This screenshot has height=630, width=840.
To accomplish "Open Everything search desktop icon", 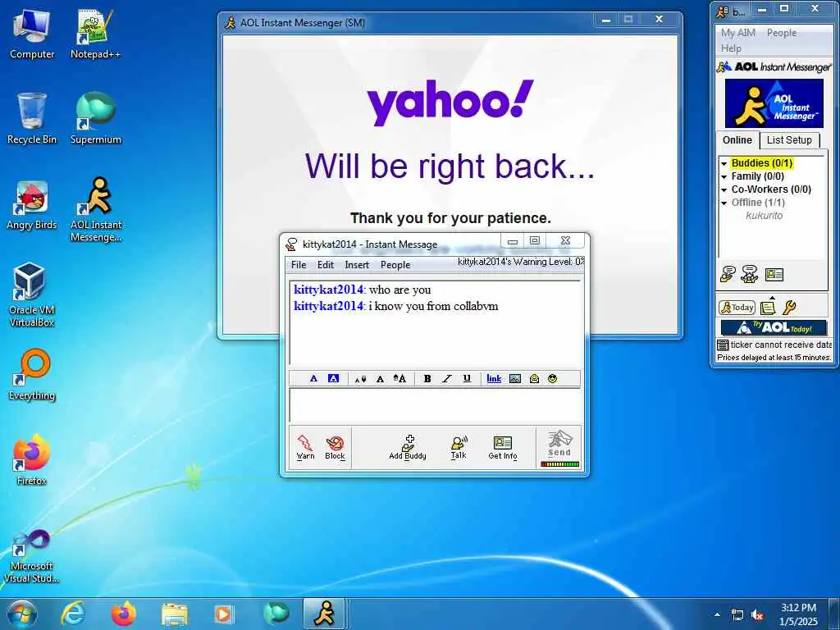I will (x=32, y=374).
